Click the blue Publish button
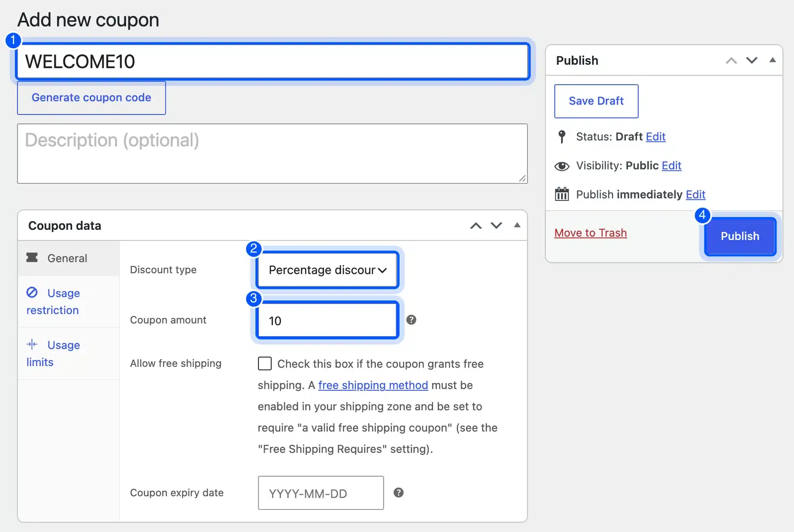This screenshot has height=532, width=794. point(740,236)
